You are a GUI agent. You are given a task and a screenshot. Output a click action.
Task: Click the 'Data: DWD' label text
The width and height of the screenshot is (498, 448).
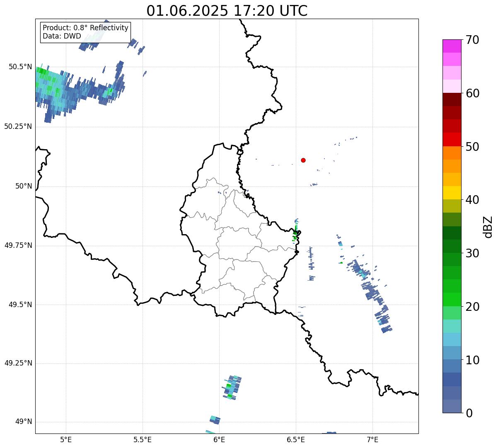pyautogui.click(x=62, y=36)
